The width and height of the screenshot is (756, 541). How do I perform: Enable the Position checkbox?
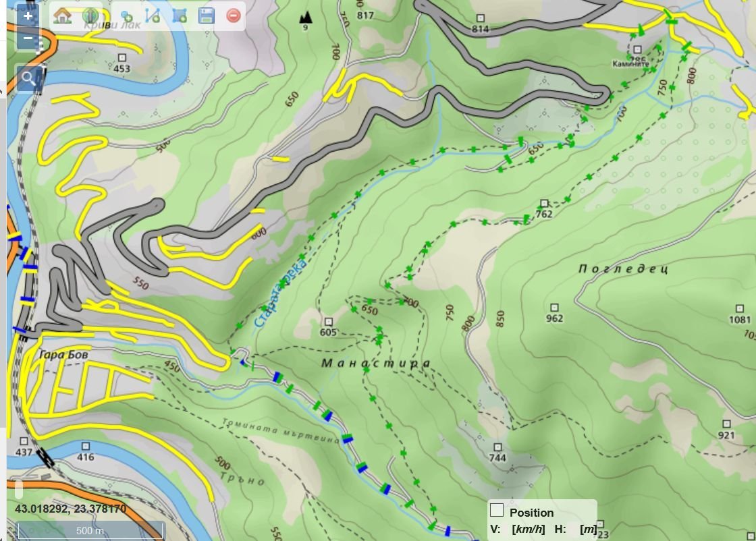tap(497, 510)
